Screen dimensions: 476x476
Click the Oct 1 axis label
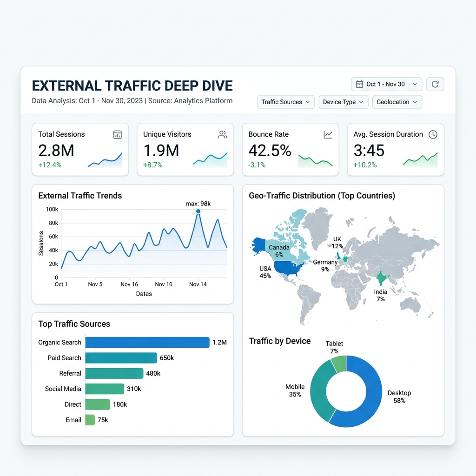click(x=61, y=284)
